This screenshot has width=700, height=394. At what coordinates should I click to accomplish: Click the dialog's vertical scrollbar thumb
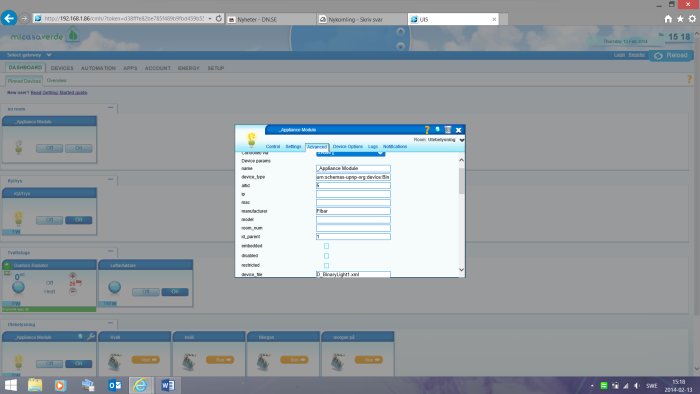pyautogui.click(x=461, y=181)
